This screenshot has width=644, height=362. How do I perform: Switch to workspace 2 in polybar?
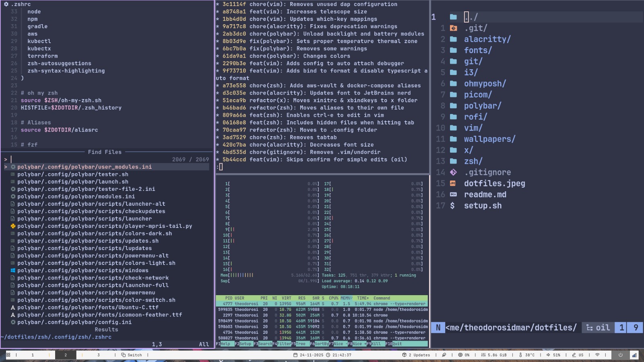66,355
